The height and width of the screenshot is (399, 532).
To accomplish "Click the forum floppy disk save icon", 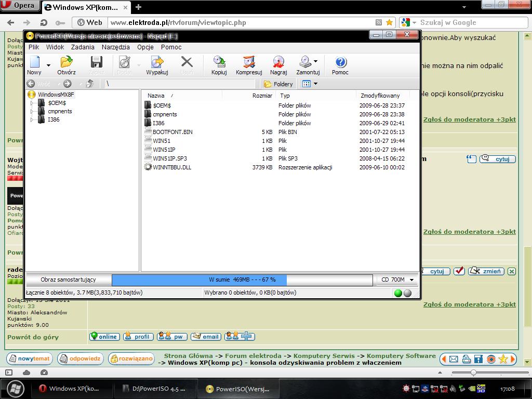I will tap(478, 359).
